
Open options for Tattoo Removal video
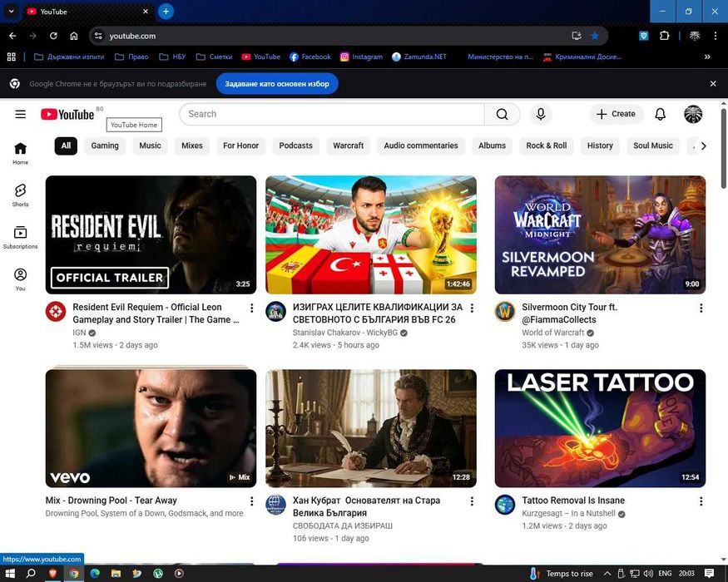[x=701, y=501]
